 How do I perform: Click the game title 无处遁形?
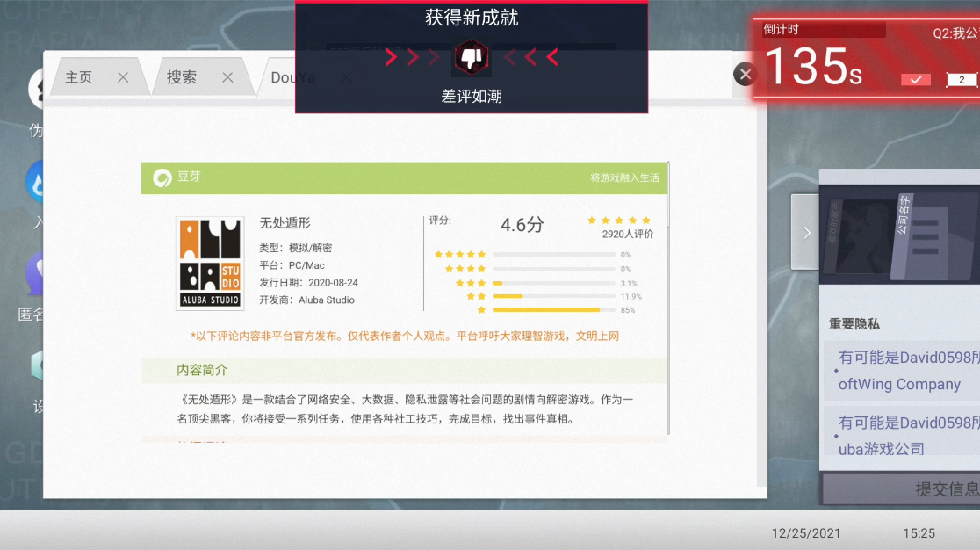(285, 223)
